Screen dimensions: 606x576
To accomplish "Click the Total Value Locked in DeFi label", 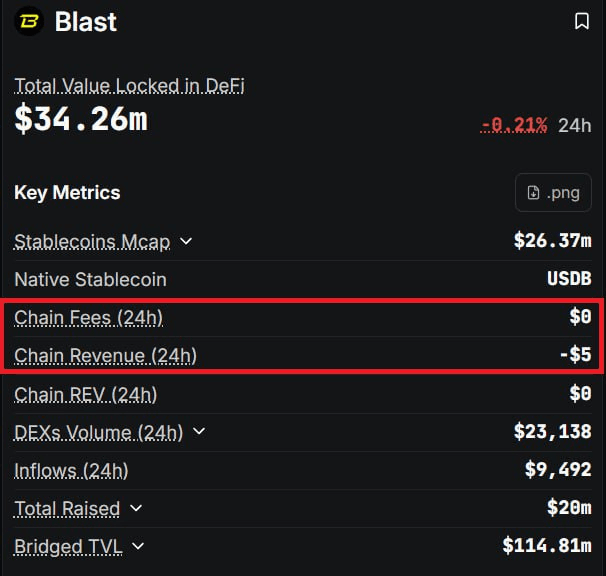I will click(129, 86).
